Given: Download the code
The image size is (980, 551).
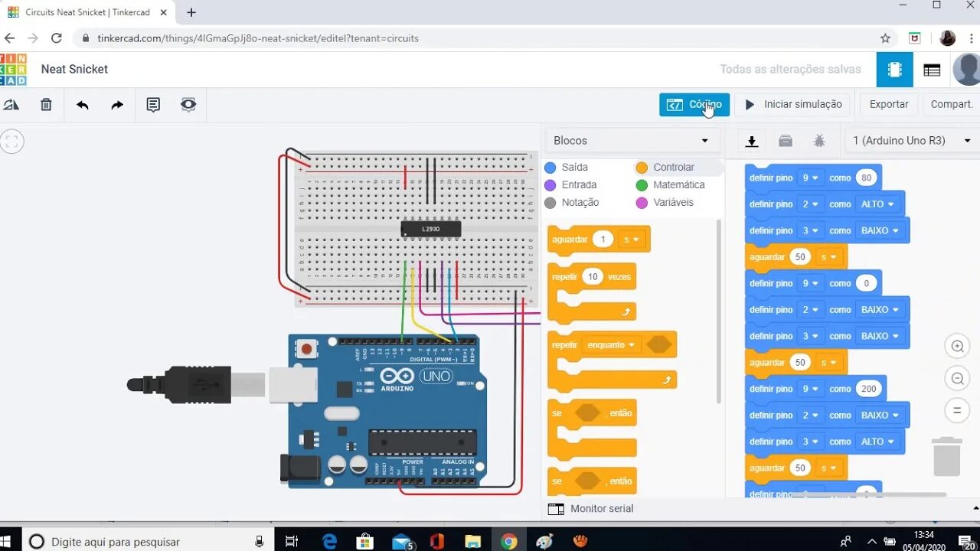Looking at the screenshot, I should click(x=752, y=141).
